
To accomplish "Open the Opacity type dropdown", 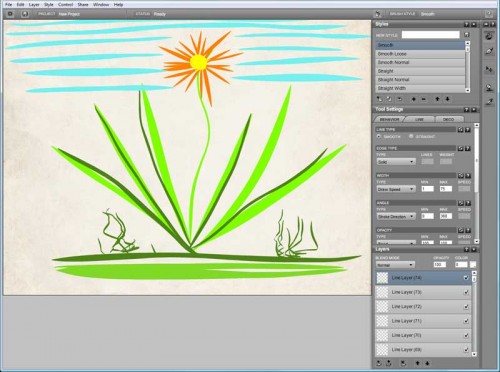I will tap(396, 243).
